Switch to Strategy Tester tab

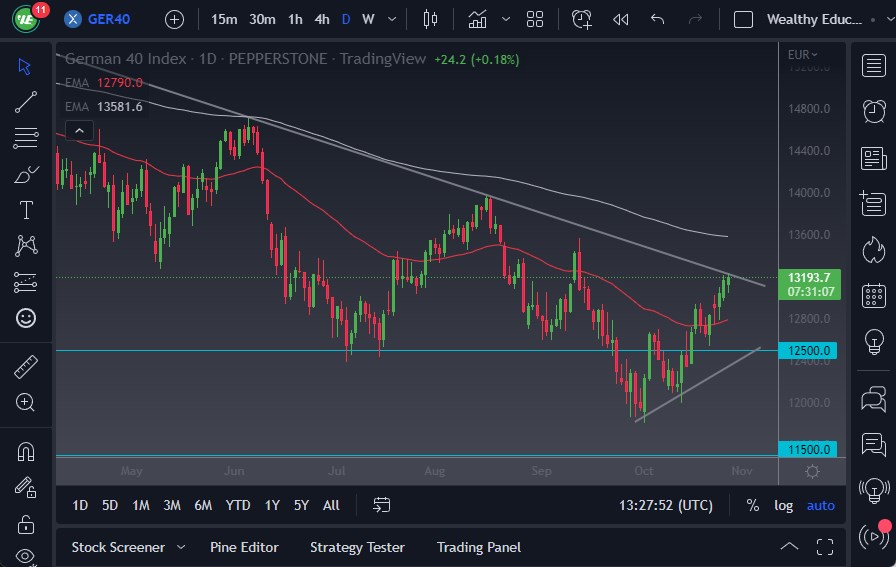[357, 547]
